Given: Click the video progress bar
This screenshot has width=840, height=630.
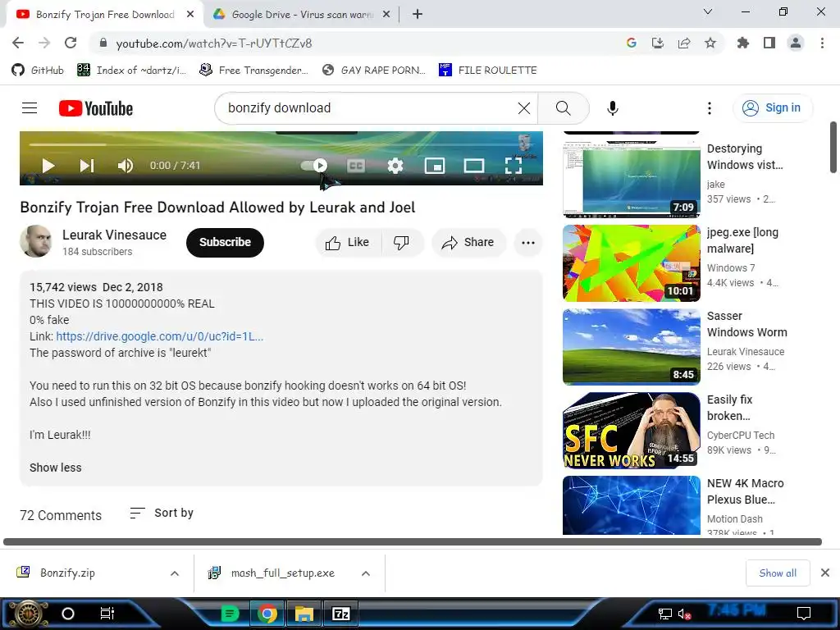Looking at the screenshot, I should (x=281, y=144).
